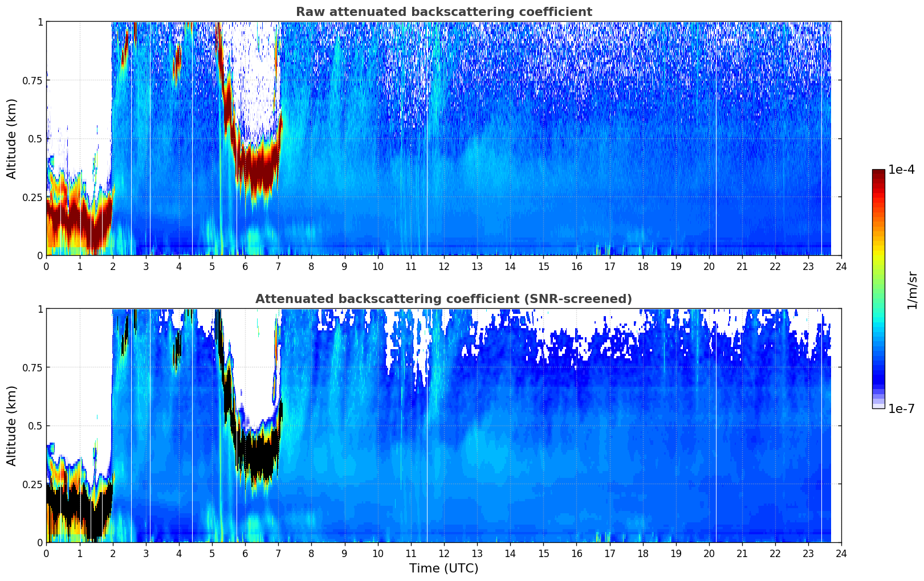Click the "0.25" altitude tick on the raw plot
Screen dimensions: 924x581
(x=32, y=197)
